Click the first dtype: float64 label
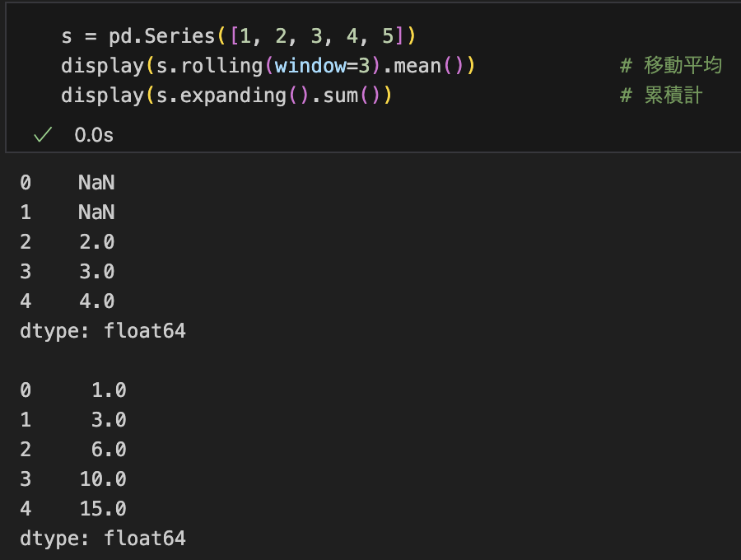This screenshot has width=741, height=560. [103, 331]
